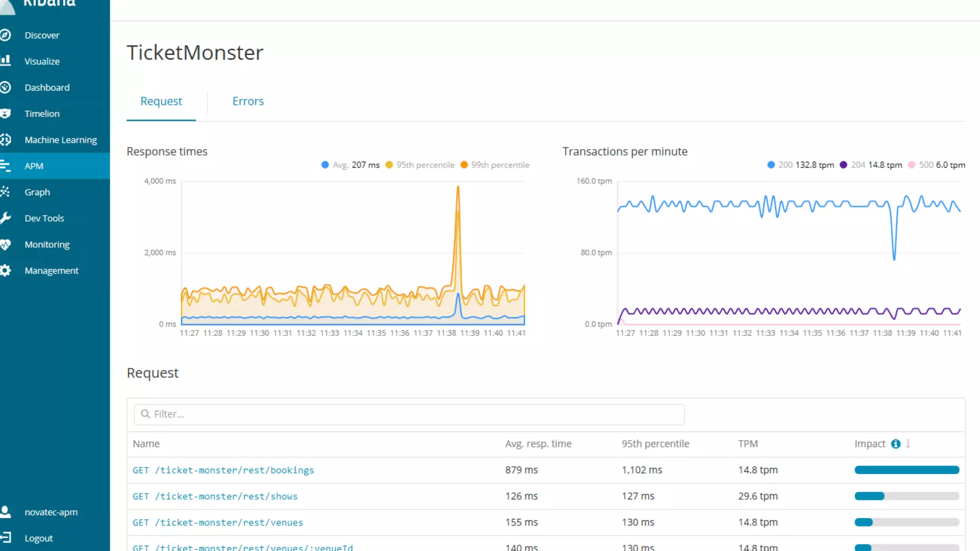Toggle 99th percentile legend series
Viewport: 980px width, 551px height.
[495, 165]
